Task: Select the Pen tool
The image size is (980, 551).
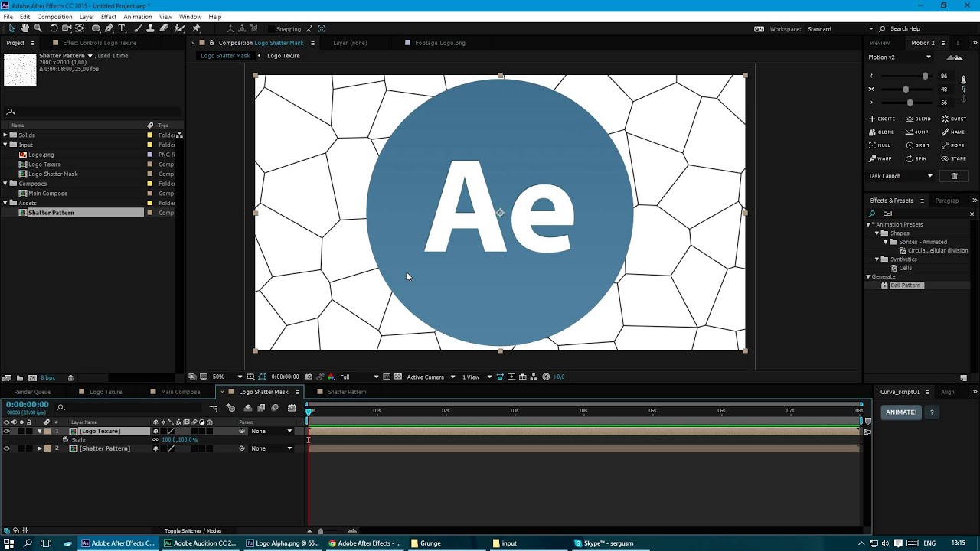Action: pos(109,28)
